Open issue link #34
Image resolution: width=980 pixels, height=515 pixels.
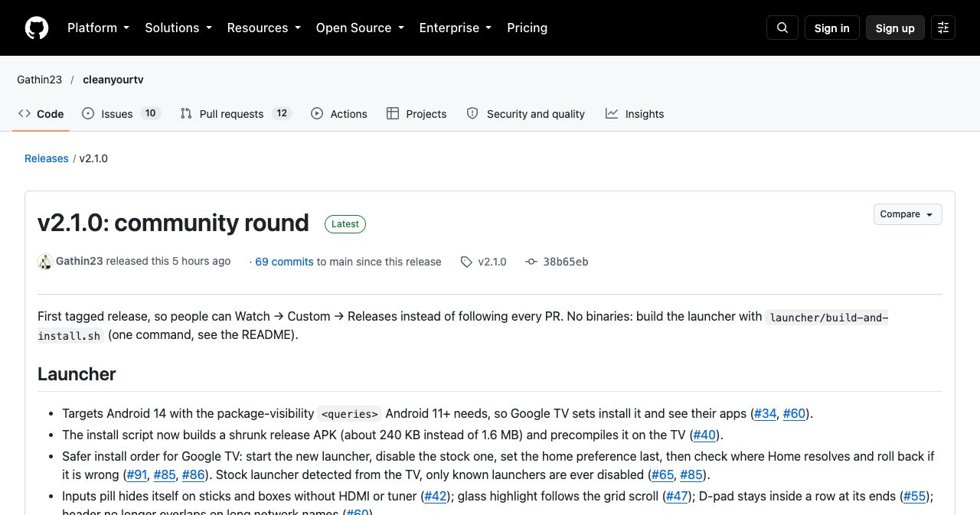(x=766, y=413)
